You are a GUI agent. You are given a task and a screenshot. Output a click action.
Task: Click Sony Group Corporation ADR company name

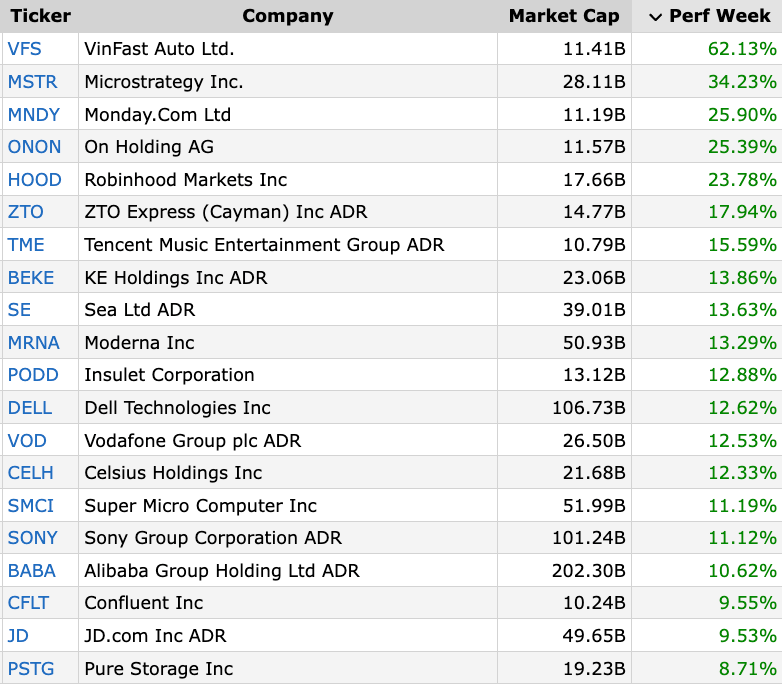coord(213,538)
